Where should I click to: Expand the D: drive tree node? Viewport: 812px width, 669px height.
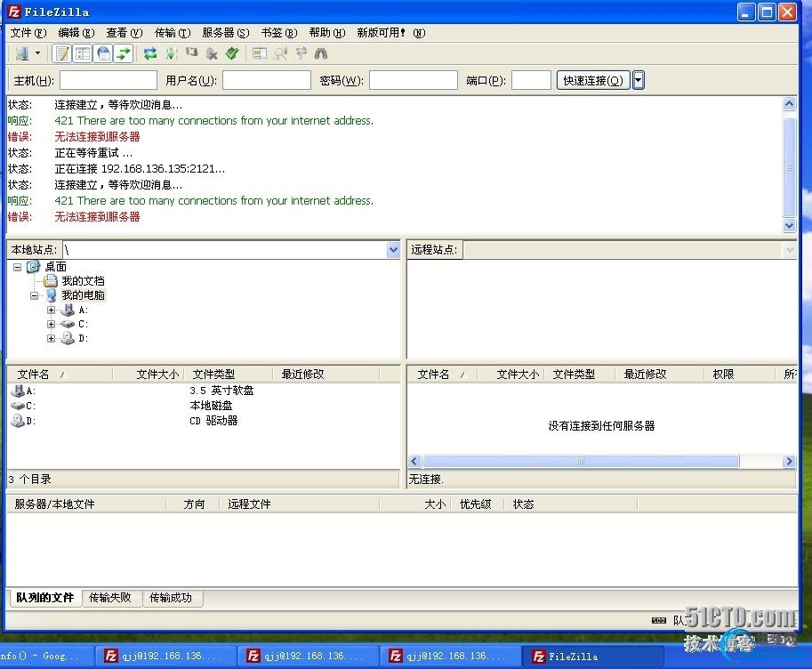click(x=51, y=338)
